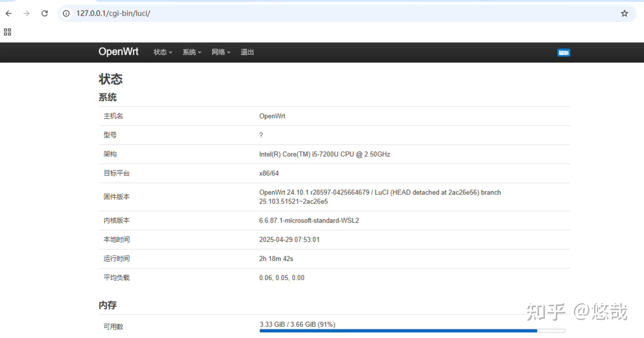
Task: Click the 系统 section heading
Action: [108, 97]
